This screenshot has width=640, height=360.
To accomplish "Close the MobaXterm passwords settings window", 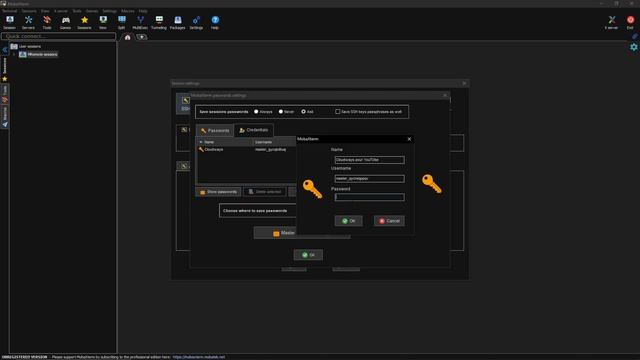I will point(445,96).
